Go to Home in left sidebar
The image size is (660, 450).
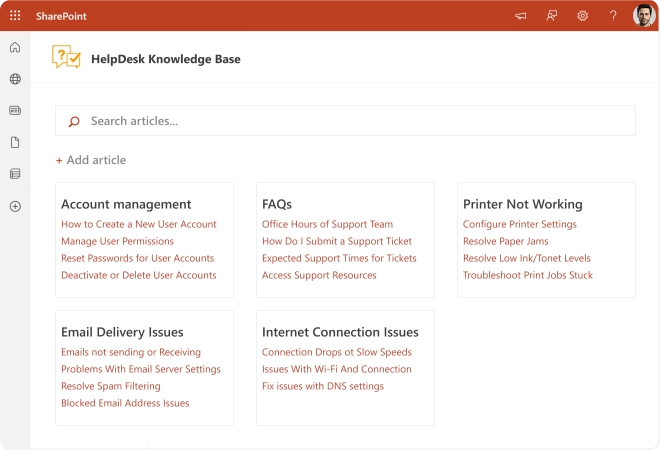[x=15, y=48]
